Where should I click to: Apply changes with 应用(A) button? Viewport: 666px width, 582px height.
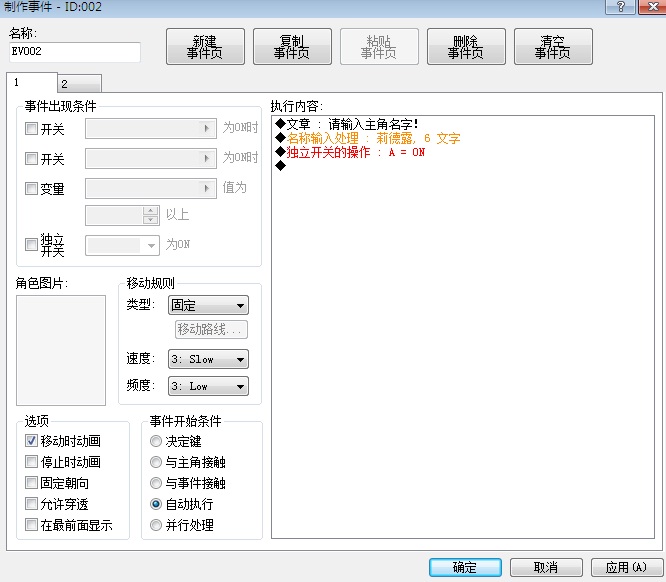coord(626,567)
